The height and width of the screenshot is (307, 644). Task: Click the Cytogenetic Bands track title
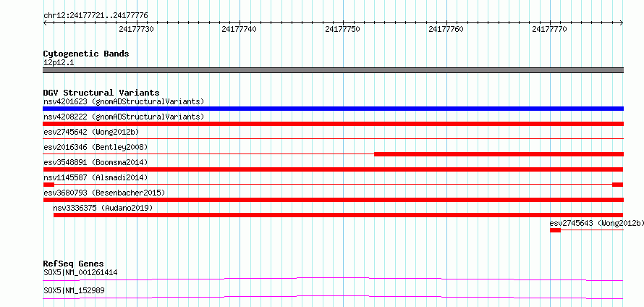[x=86, y=54]
